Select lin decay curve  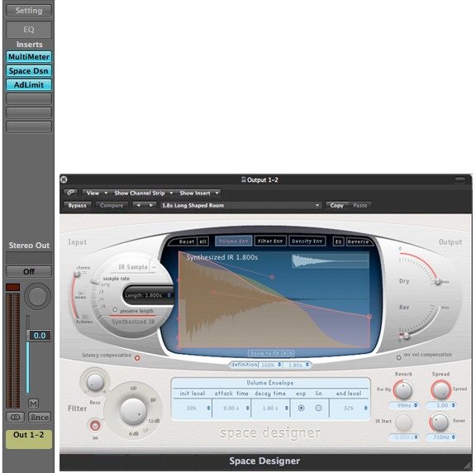(x=318, y=408)
